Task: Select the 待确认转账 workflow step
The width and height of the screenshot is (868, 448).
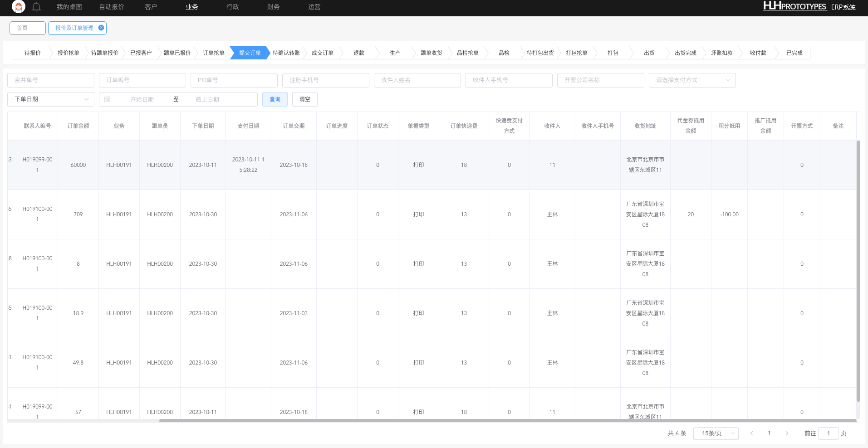Action: coord(286,53)
